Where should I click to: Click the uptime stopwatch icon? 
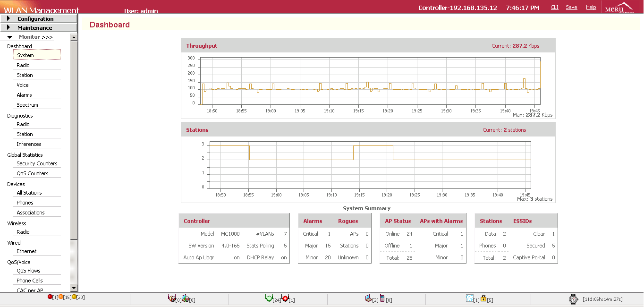pyautogui.click(x=573, y=299)
